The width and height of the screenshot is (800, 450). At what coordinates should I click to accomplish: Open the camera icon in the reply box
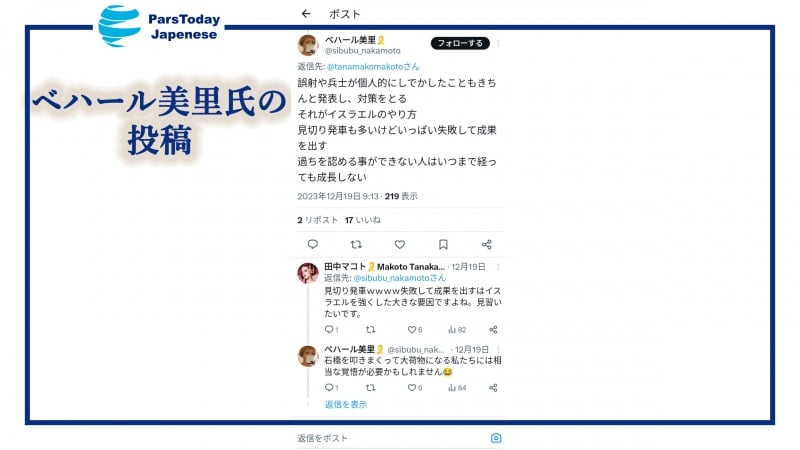tap(496, 438)
